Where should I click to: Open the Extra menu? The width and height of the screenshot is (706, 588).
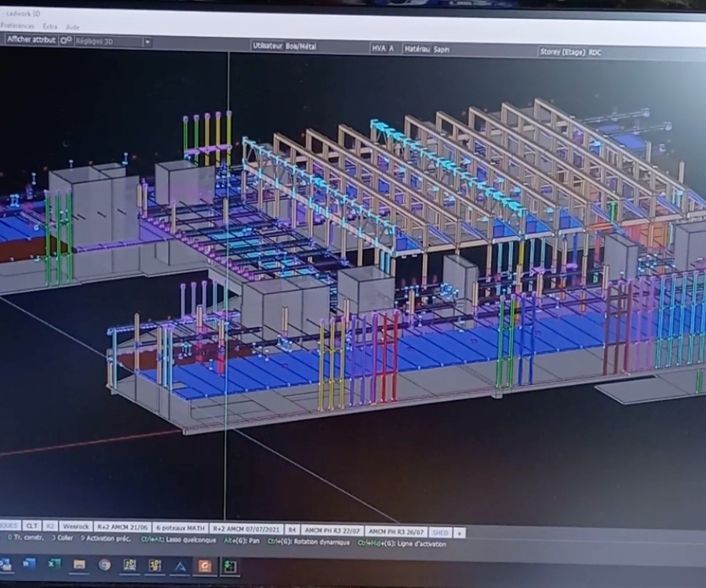(x=49, y=27)
